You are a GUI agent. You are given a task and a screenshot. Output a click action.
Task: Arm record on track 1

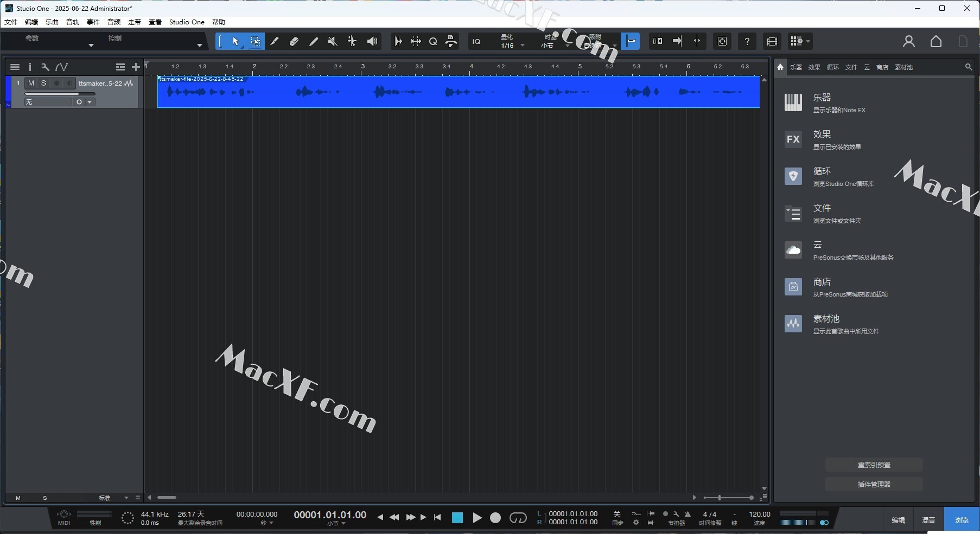click(x=56, y=83)
